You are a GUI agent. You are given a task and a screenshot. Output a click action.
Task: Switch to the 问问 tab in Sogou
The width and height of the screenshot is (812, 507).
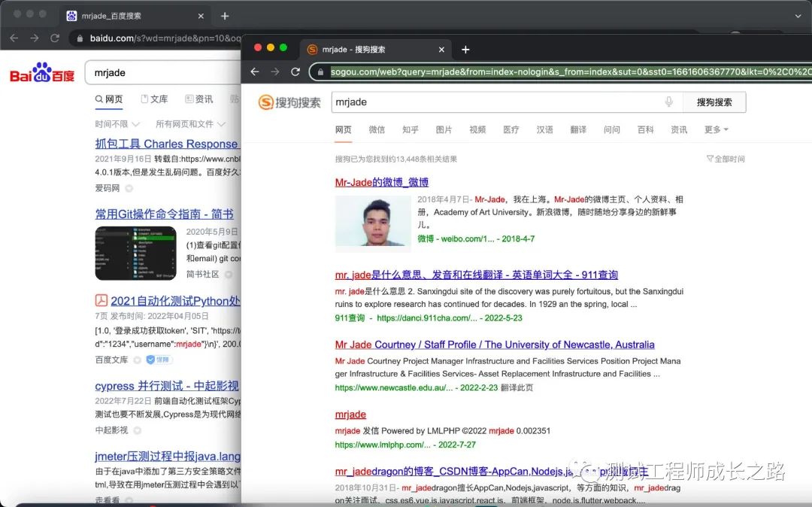point(612,129)
